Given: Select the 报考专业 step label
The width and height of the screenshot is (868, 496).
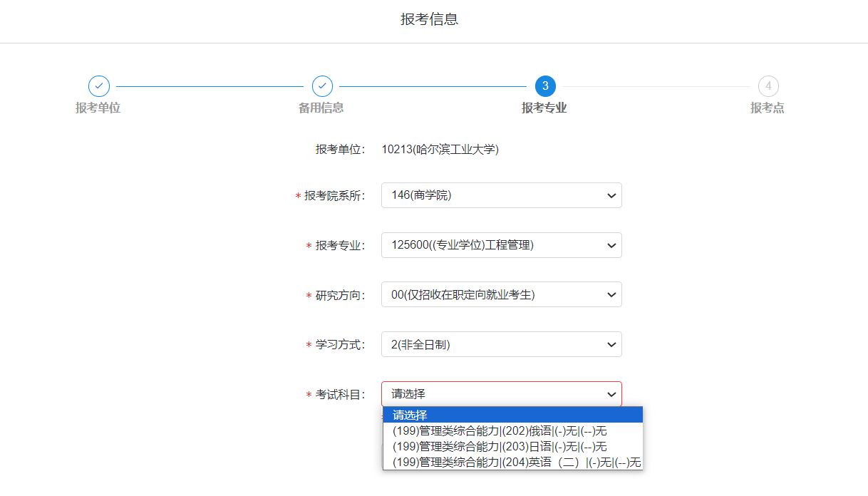Looking at the screenshot, I should (544, 108).
